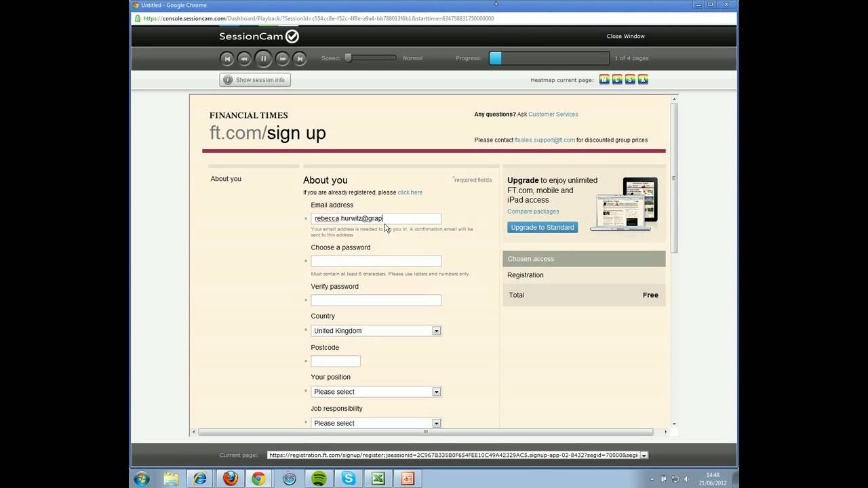The image size is (868, 488).
Task: Open the Job responsibility dropdown
Action: pyautogui.click(x=376, y=423)
